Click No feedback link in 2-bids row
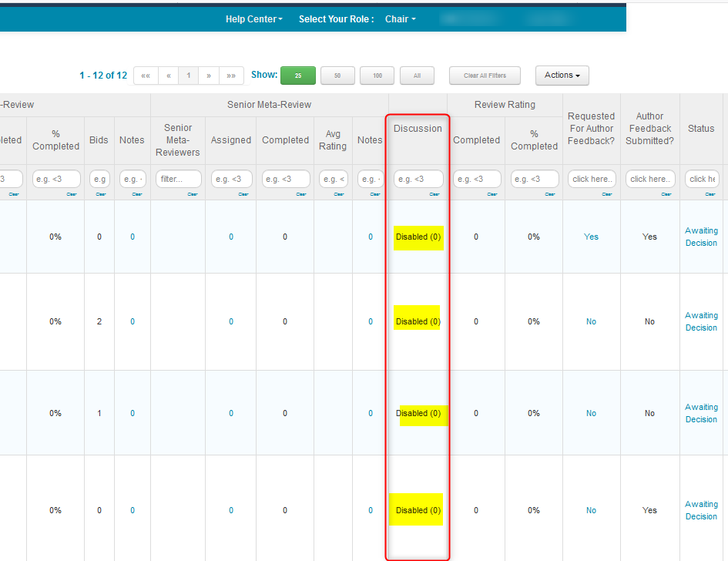 (x=591, y=321)
